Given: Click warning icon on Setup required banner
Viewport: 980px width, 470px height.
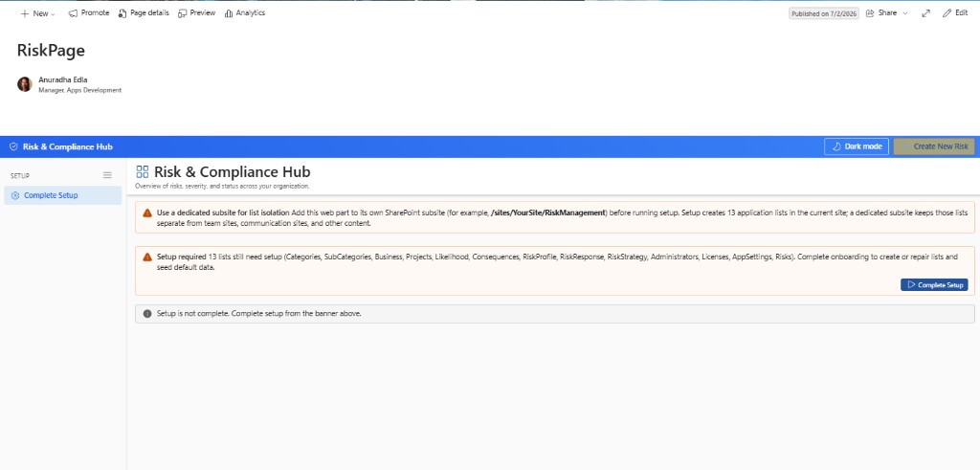Looking at the screenshot, I should pyautogui.click(x=146, y=257).
